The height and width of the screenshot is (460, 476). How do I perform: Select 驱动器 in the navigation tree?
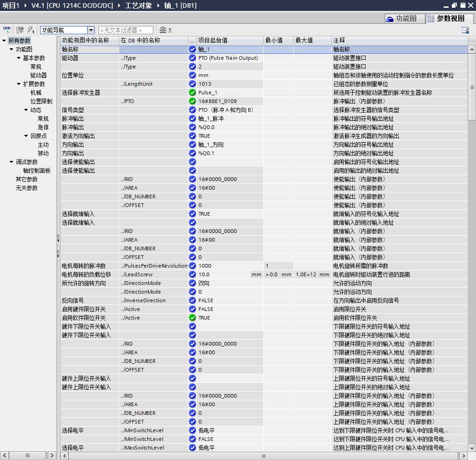[x=38, y=75]
